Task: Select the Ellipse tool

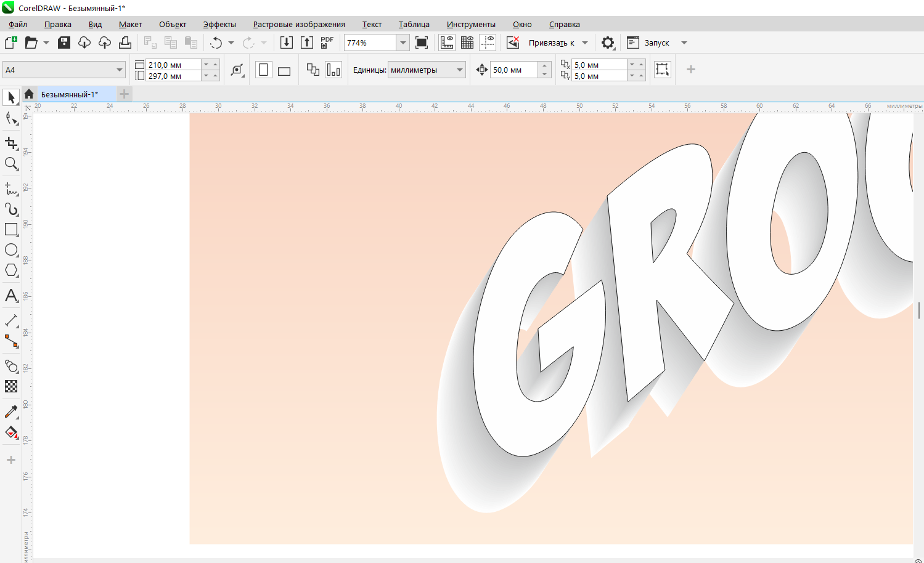Action: pyautogui.click(x=11, y=250)
